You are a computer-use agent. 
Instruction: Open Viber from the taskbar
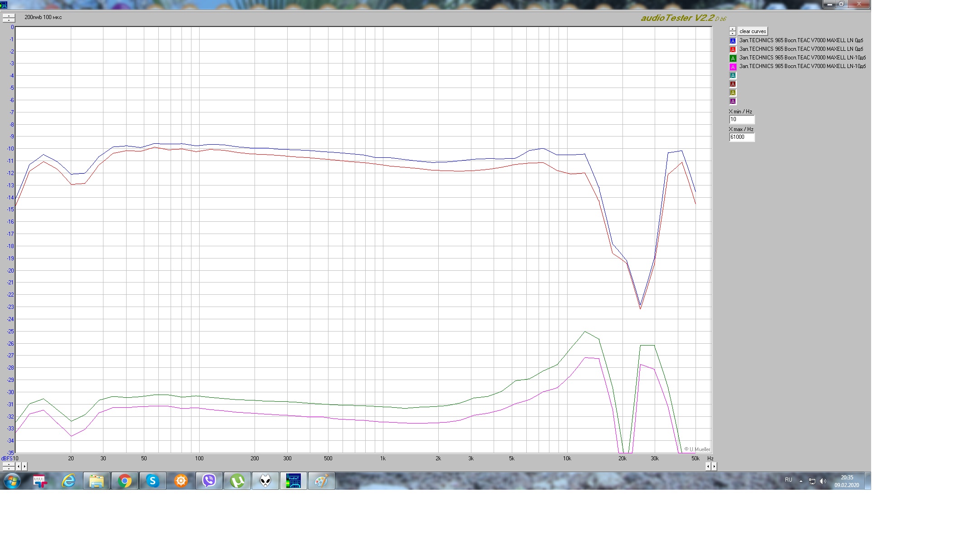[209, 481]
